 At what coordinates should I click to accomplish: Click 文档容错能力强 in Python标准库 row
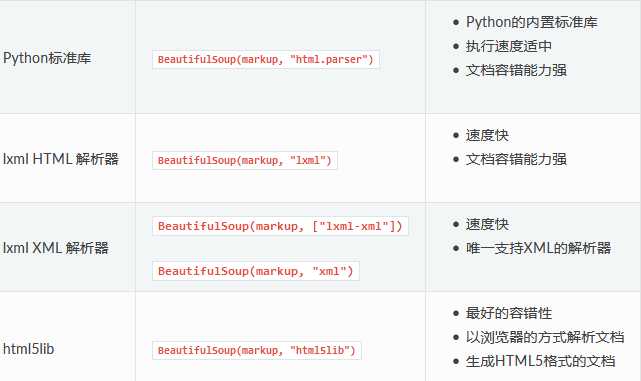click(x=516, y=70)
